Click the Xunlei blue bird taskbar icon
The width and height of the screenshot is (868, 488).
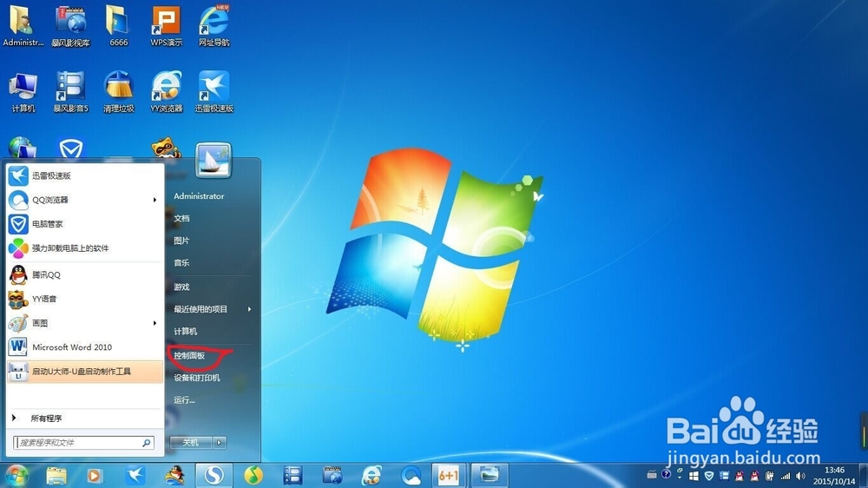click(x=135, y=475)
